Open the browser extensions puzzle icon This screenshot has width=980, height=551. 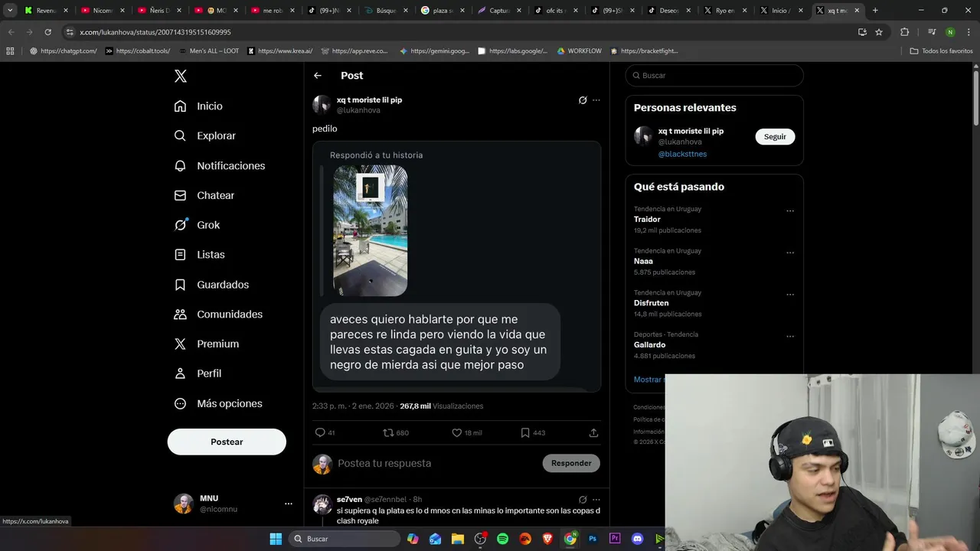(904, 32)
